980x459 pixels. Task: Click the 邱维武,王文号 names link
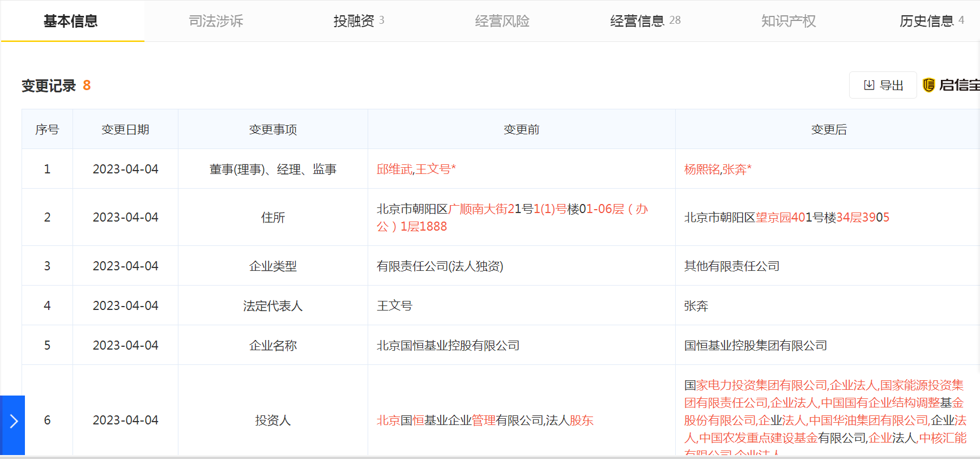(x=416, y=169)
